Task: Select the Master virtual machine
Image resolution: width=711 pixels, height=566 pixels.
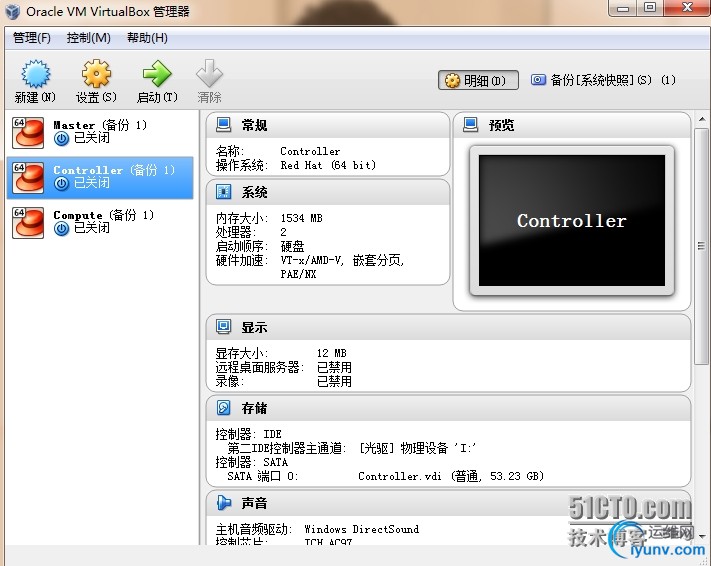Action: pyautogui.click(x=100, y=132)
